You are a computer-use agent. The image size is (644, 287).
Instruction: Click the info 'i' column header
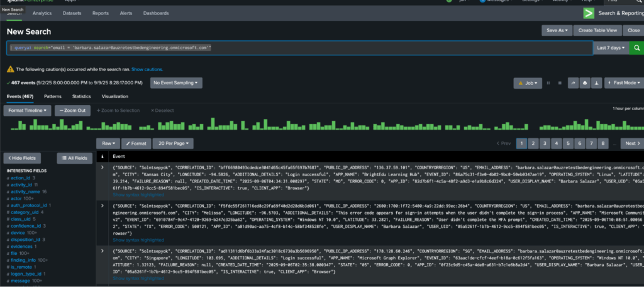coord(102,156)
